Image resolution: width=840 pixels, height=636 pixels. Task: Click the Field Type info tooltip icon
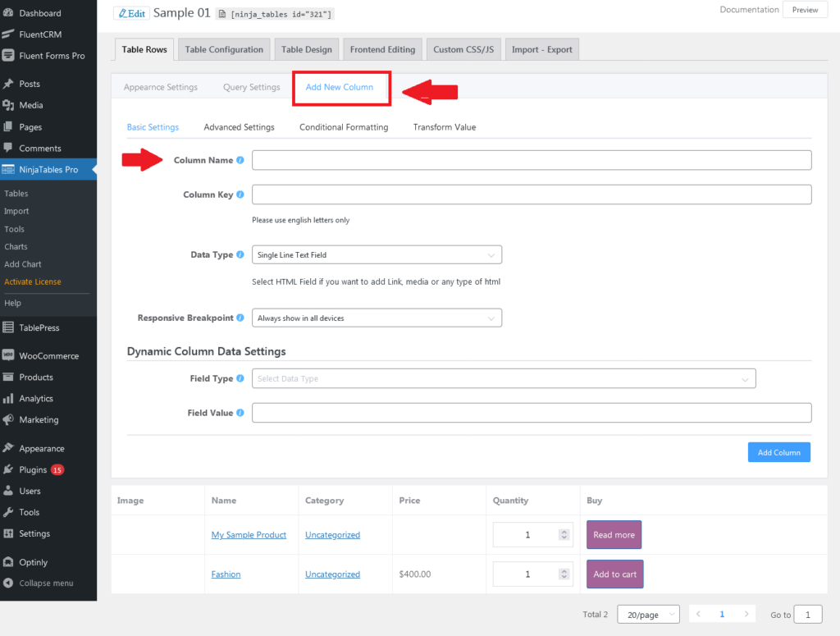(x=240, y=378)
